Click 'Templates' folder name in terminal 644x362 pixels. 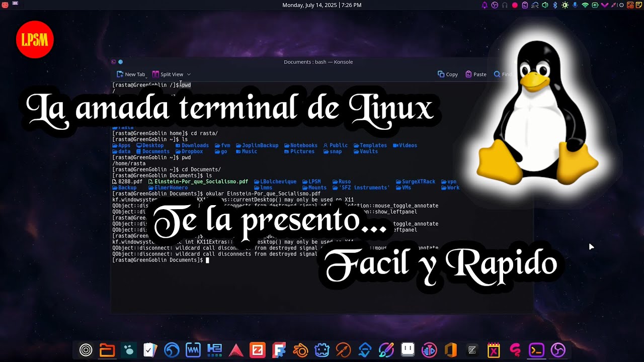tap(373, 145)
